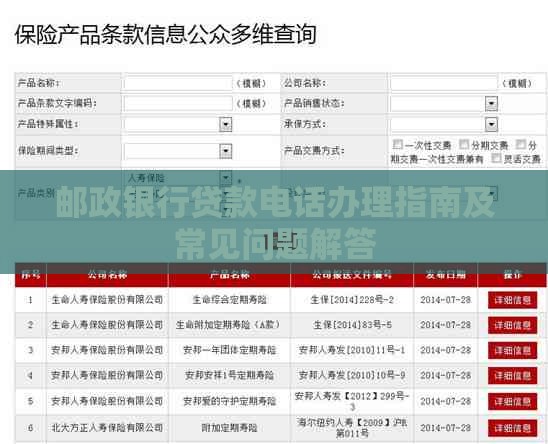The width and height of the screenshot is (548, 444).
Task: Click the 公司名称 search input field
Action: tap(444, 84)
